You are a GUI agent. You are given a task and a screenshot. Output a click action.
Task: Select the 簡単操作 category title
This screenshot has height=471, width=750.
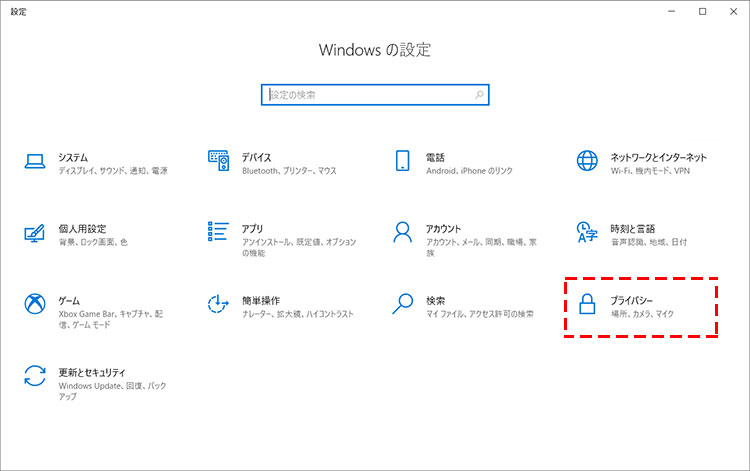coord(261,301)
